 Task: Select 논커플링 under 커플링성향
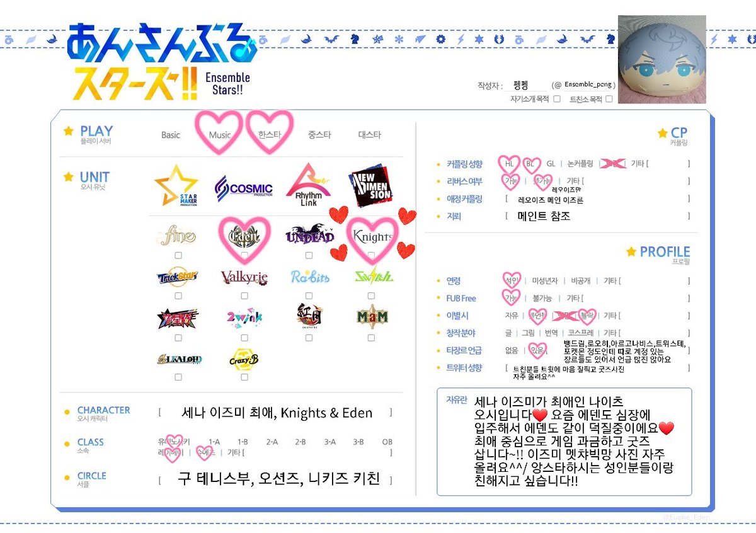tap(580, 164)
